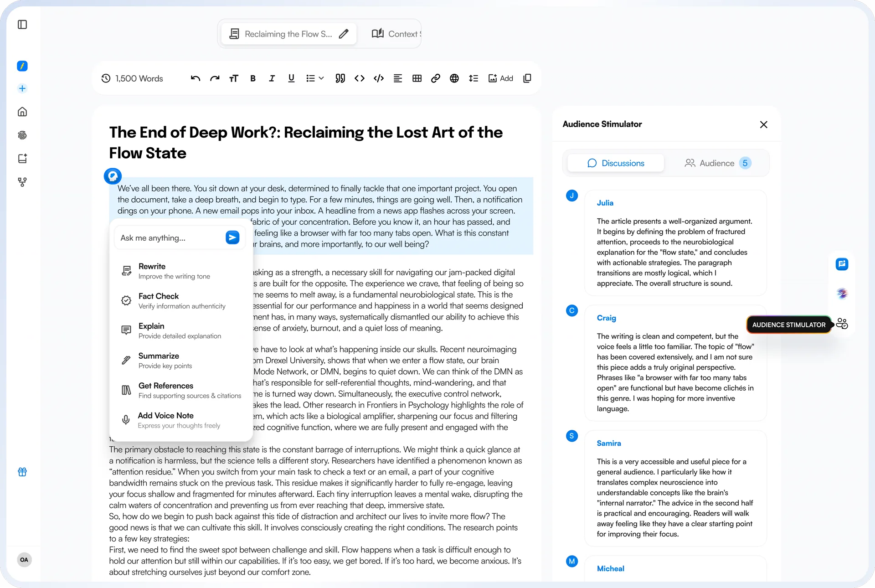Click the AI assistant bubble beside paragraph
875x588 pixels.
click(113, 176)
